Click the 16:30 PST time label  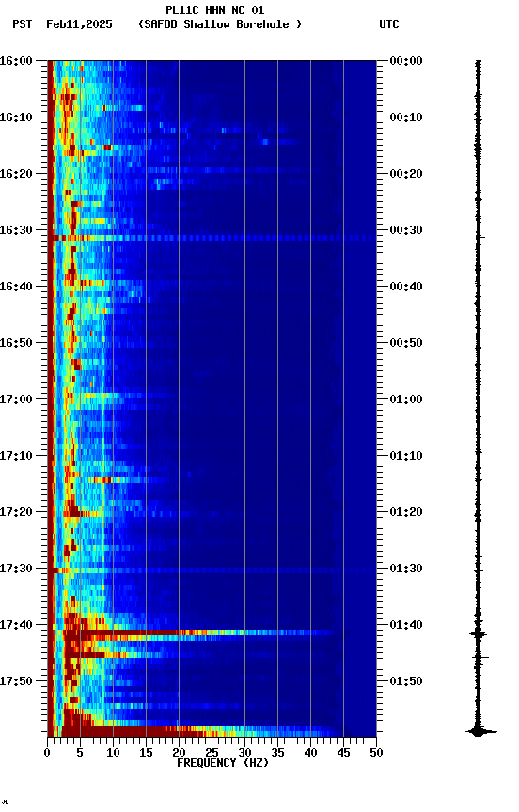pyautogui.click(x=16, y=230)
